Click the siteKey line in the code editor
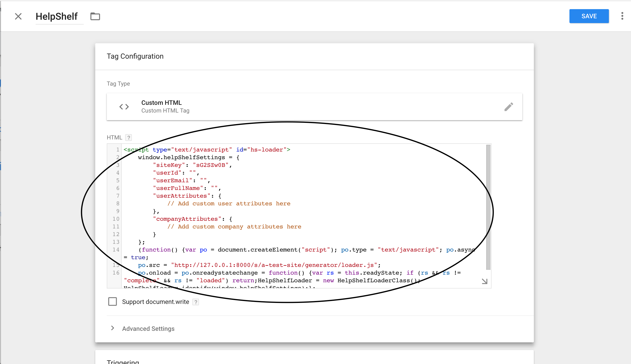Image resolution: width=631 pixels, height=364 pixels. click(193, 165)
